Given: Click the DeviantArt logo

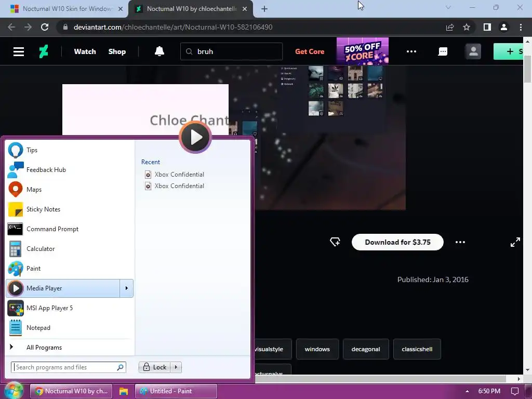Looking at the screenshot, I should (x=44, y=51).
